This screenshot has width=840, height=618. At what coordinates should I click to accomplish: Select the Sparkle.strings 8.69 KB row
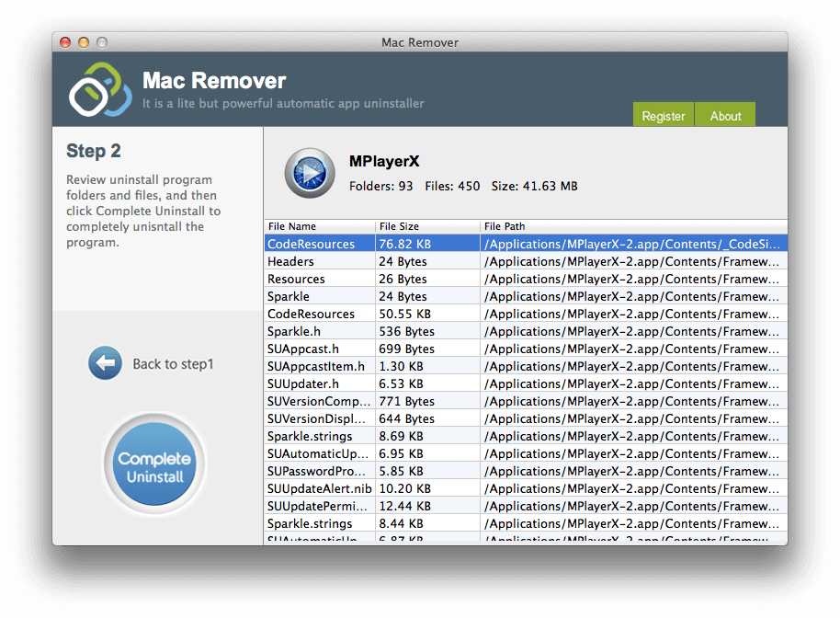tap(526, 436)
